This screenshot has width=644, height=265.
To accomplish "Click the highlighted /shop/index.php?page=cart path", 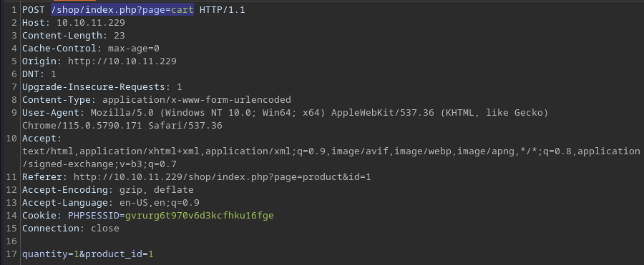I will click(x=122, y=10).
